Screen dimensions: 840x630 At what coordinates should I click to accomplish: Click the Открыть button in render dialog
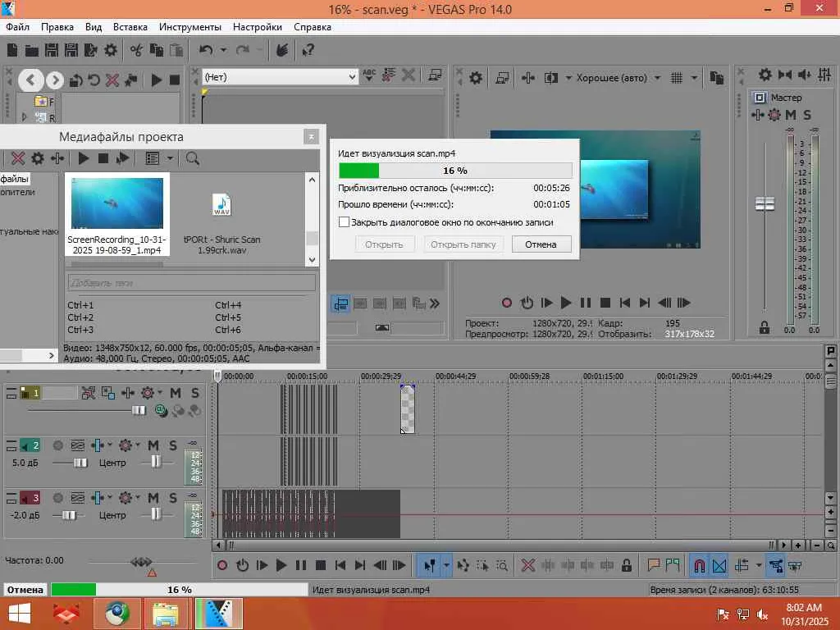[384, 244]
